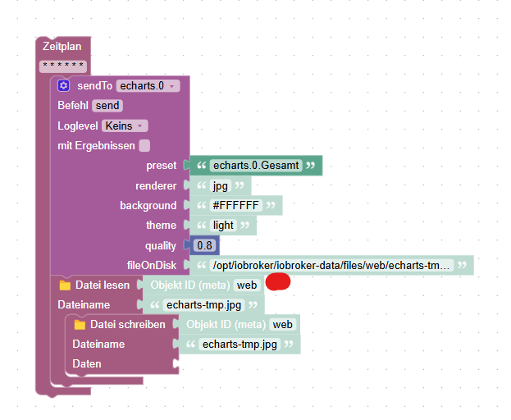511x420 pixels.
Task: Select the Zeitplan block header
Action: pyautogui.click(x=62, y=46)
